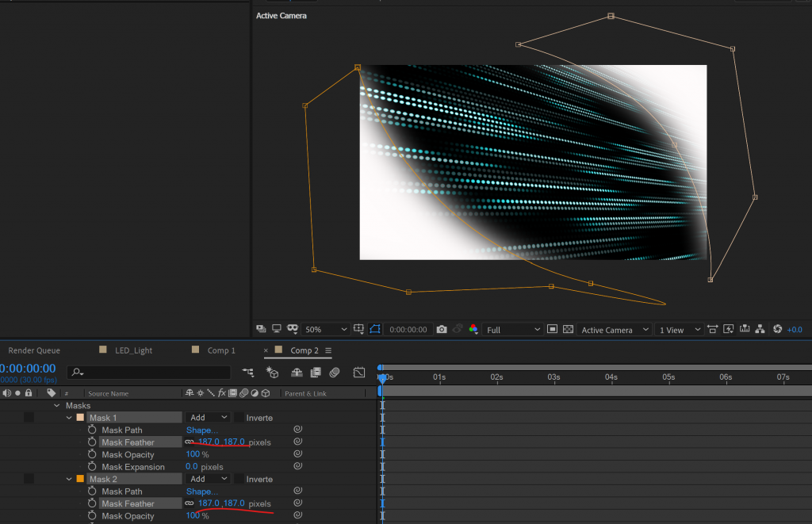The image size is (812, 524).
Task: Check the Inverted box for Mask 1
Action: 239,418
